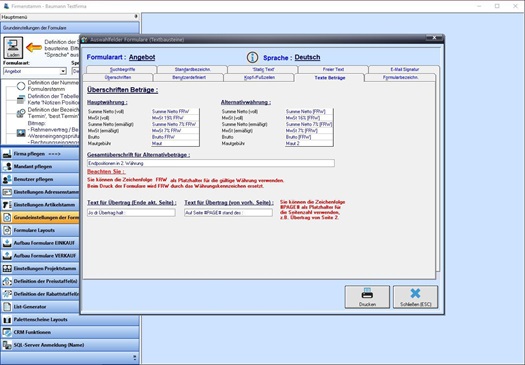The width and height of the screenshot is (525, 365).
Task: Open List-Generator from sidebar
Action: 40,307
